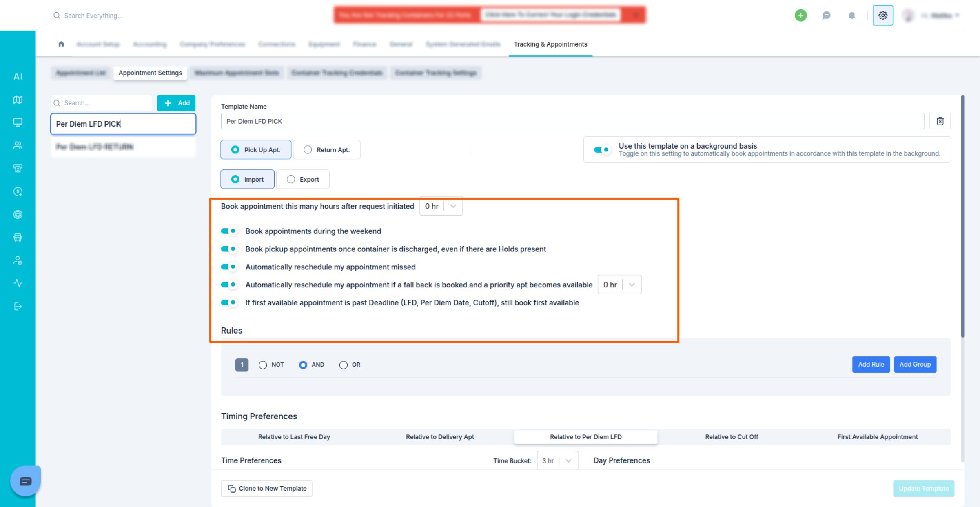The width and height of the screenshot is (980, 507).
Task: Toggle Automatically reschedule my appointment missed
Action: pyautogui.click(x=229, y=267)
